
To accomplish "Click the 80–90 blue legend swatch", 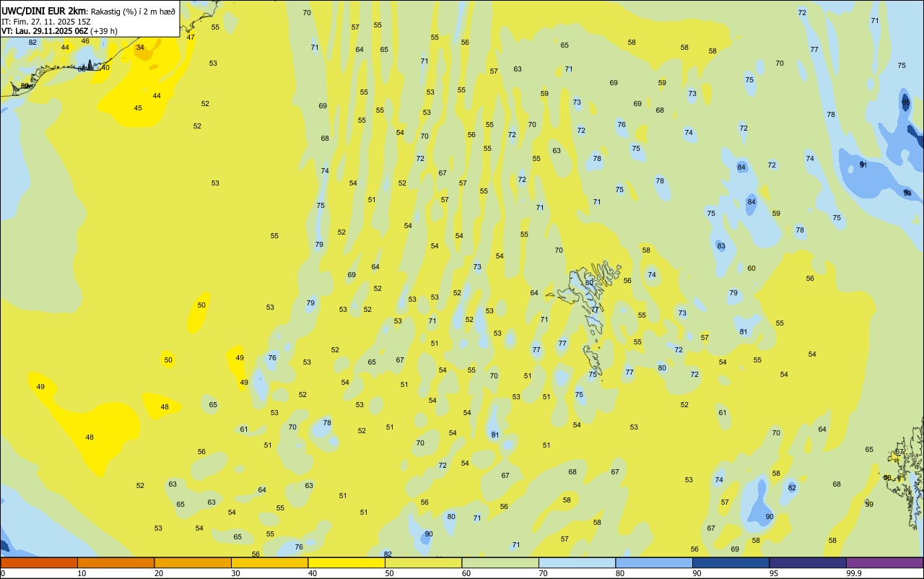I will coord(654,562).
